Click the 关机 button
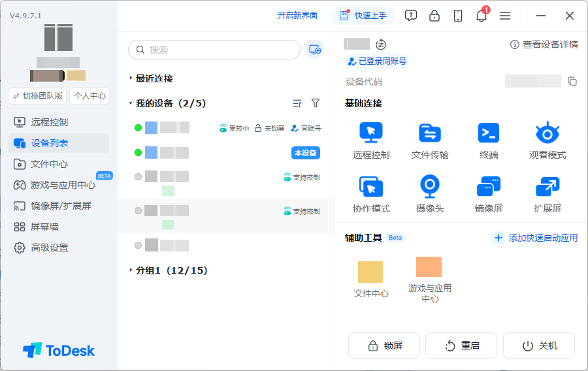Screen dimensions: 588x371 (539, 346)
